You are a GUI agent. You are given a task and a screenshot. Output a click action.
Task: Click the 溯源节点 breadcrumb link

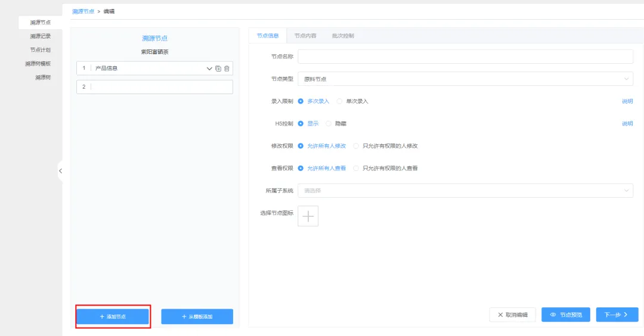pyautogui.click(x=83, y=11)
